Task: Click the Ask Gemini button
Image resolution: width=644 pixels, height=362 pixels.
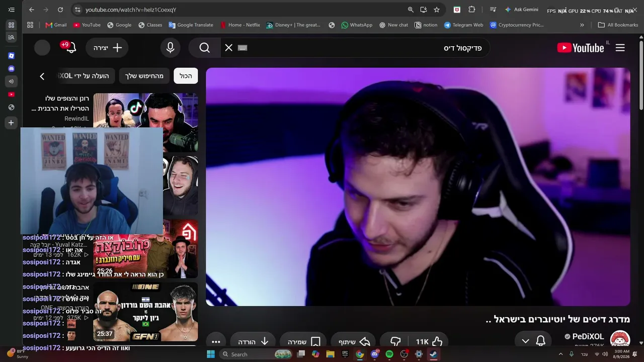Action: [521, 10]
